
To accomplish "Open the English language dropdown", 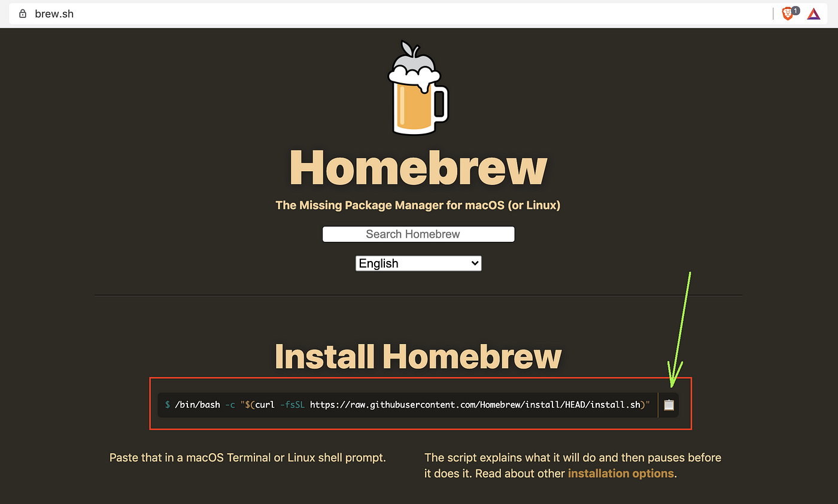I will pos(418,263).
